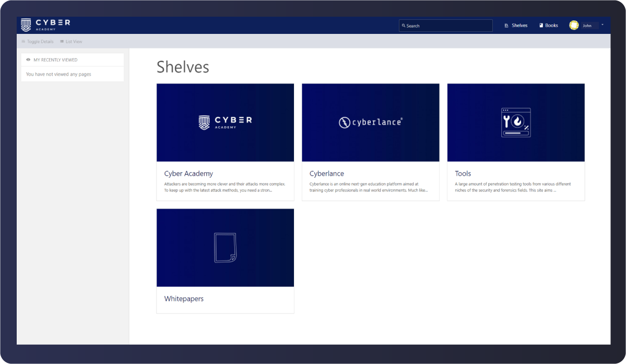Open the Cyberlance shelf title link
The image size is (626, 364).
(x=326, y=174)
